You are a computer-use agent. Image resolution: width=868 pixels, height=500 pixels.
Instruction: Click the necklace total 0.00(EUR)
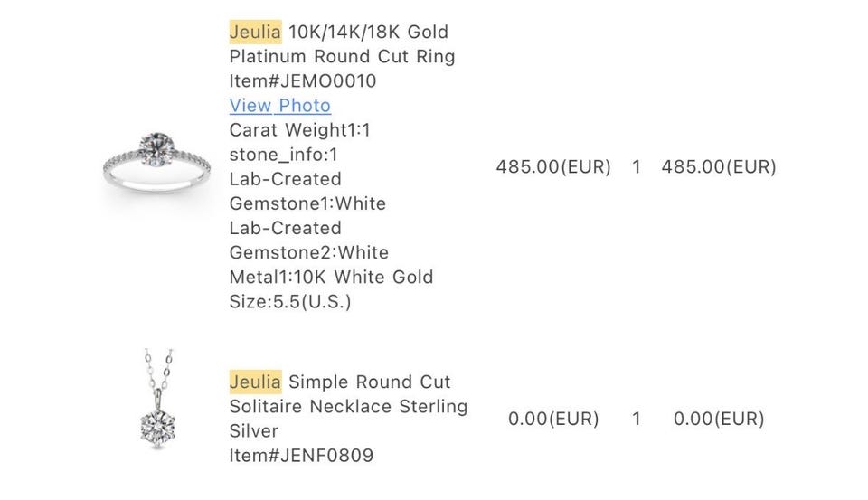tap(719, 419)
